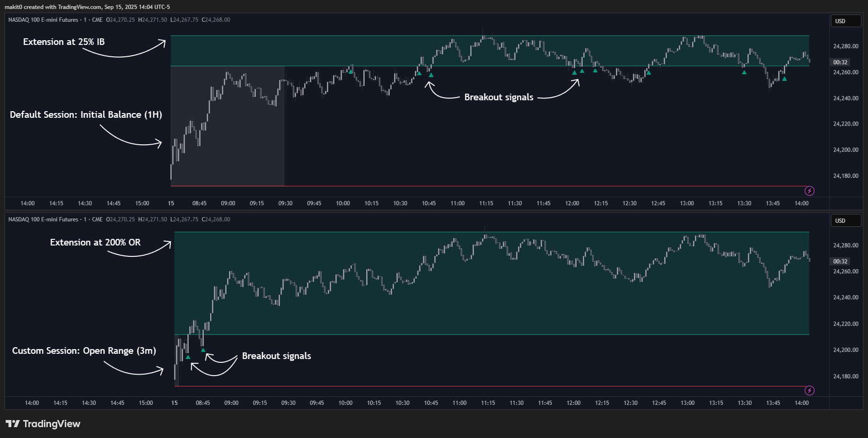868x438 pixels.
Task: Select the 00:32 countdown label on upper chart
Action: pyautogui.click(x=840, y=62)
